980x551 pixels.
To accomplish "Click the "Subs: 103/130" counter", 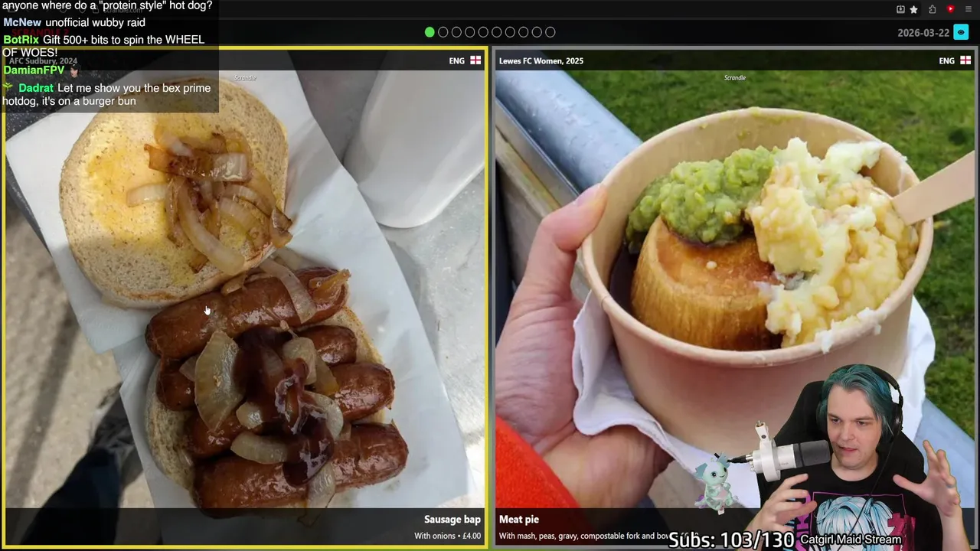I will 731,540.
